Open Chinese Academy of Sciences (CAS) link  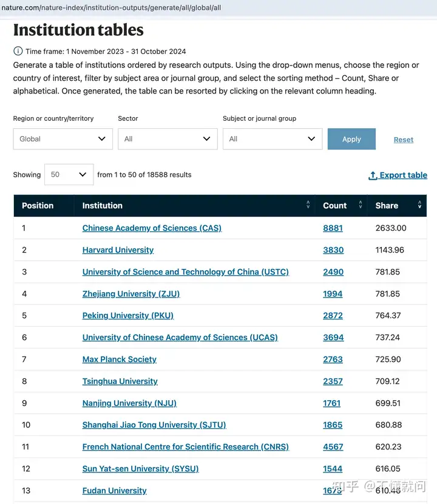[152, 228]
